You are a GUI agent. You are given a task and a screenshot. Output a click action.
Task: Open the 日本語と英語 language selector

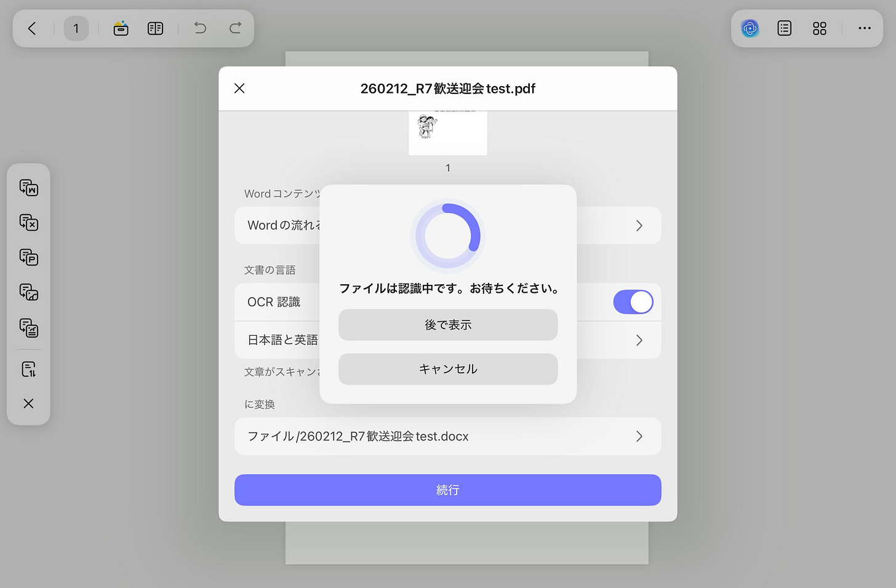[x=639, y=340]
